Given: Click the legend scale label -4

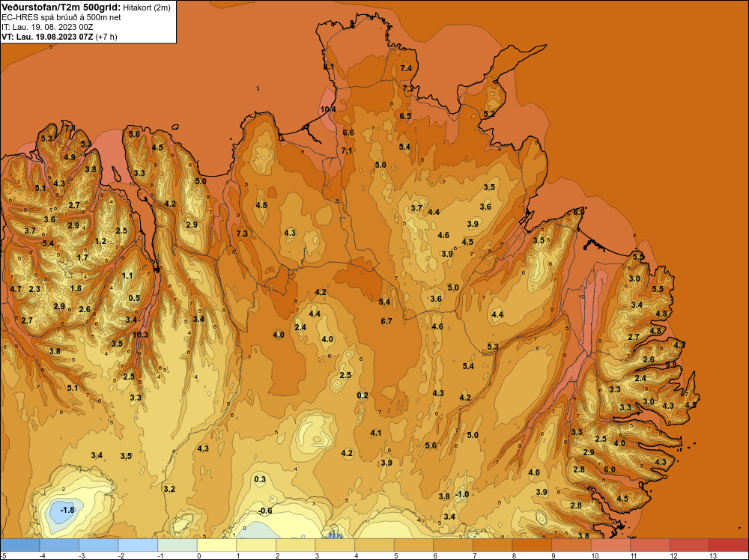Looking at the screenshot, I should pyautogui.click(x=42, y=556).
